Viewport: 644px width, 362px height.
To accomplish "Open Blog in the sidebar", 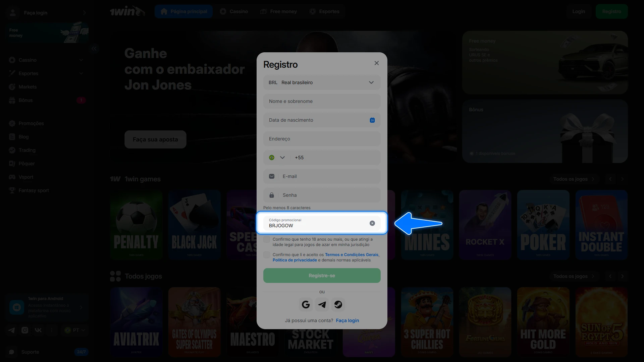I will (x=47, y=137).
